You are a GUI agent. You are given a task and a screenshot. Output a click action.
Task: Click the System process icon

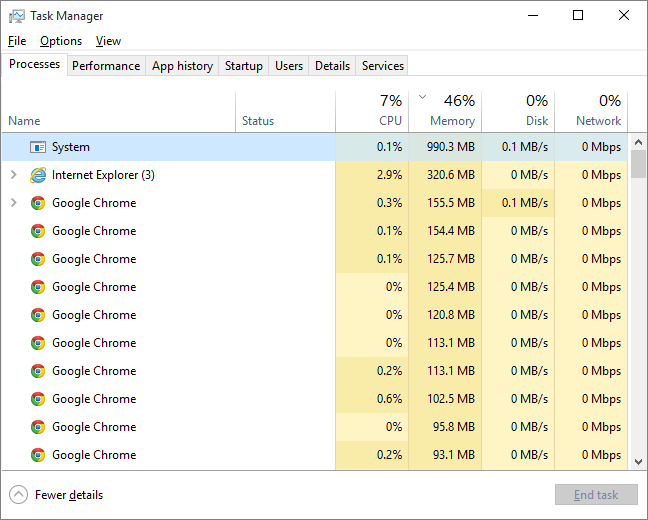(38, 147)
